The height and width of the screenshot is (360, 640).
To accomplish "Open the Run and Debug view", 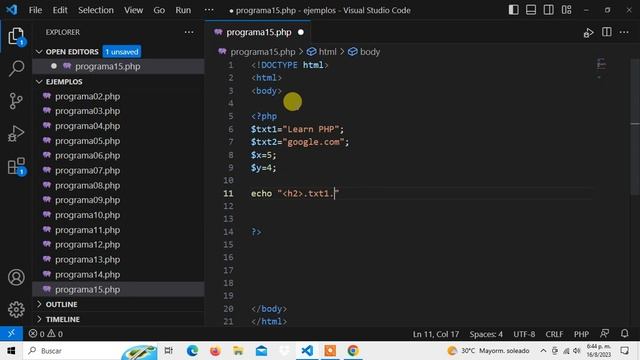I will [16, 133].
